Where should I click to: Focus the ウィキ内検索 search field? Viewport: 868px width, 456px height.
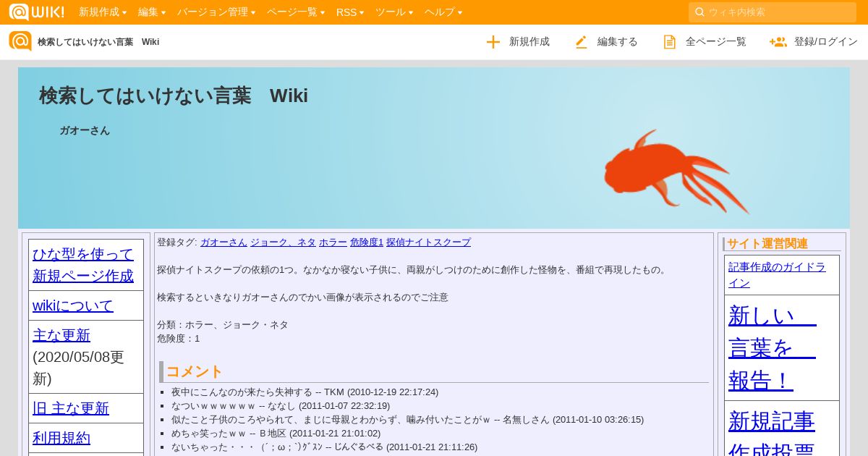pyautogui.click(x=773, y=12)
